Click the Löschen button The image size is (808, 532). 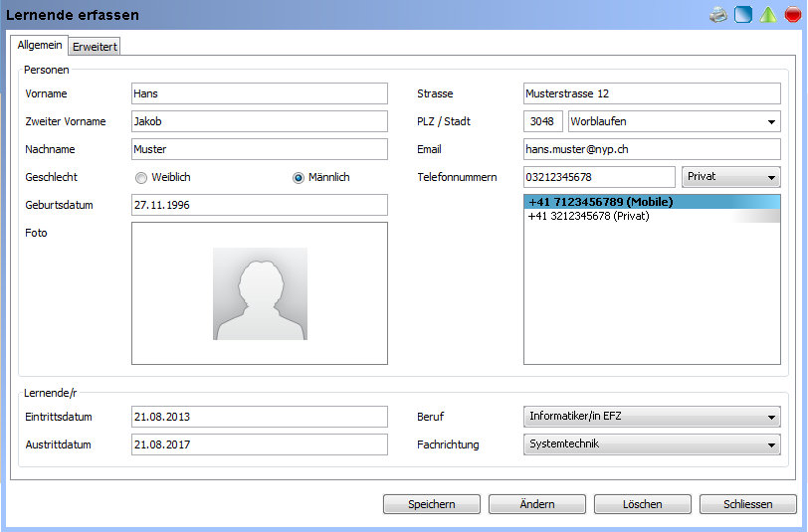click(x=643, y=504)
